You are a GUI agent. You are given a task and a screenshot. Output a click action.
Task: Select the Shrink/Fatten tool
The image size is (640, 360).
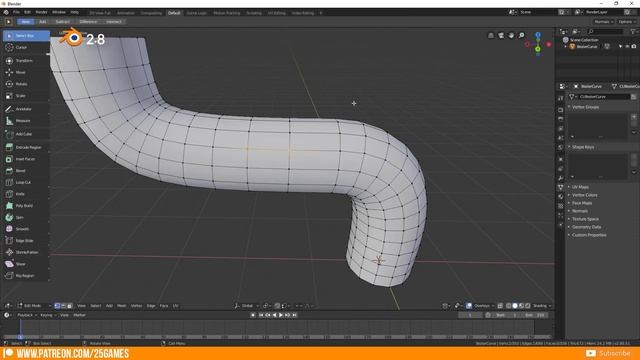pyautogui.click(x=26, y=252)
